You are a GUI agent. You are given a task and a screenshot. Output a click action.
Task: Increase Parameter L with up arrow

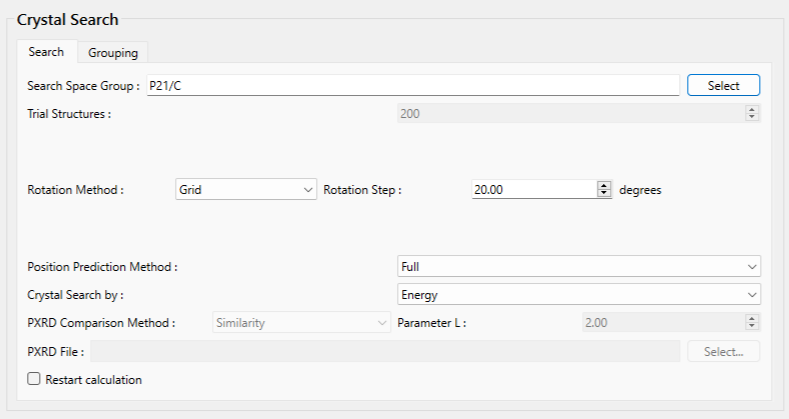pos(752,318)
